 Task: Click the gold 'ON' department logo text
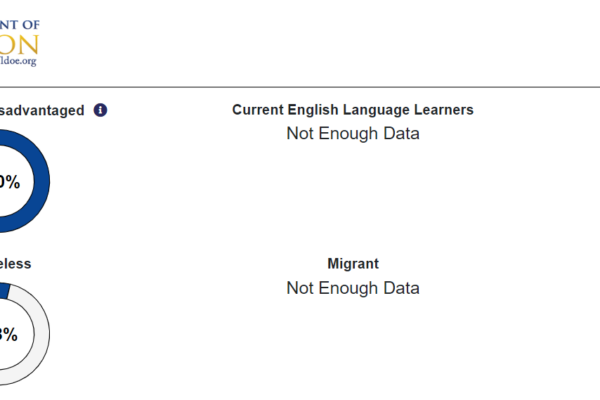coord(19,44)
